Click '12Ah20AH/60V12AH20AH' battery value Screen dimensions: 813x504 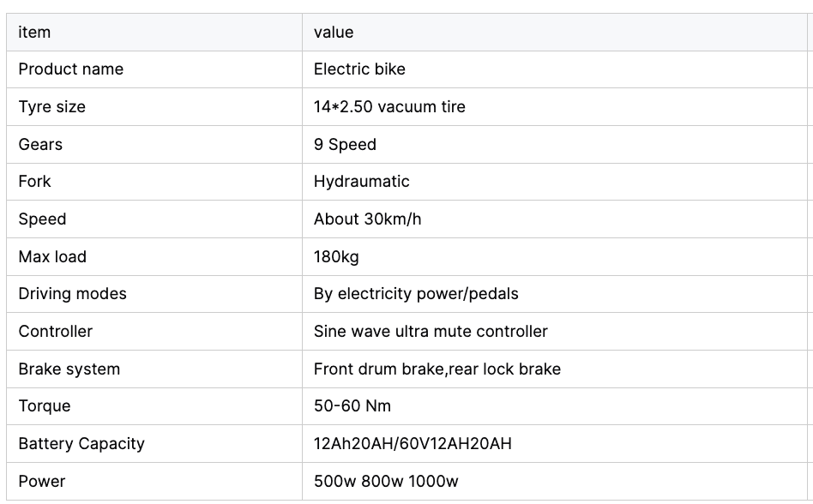click(413, 444)
